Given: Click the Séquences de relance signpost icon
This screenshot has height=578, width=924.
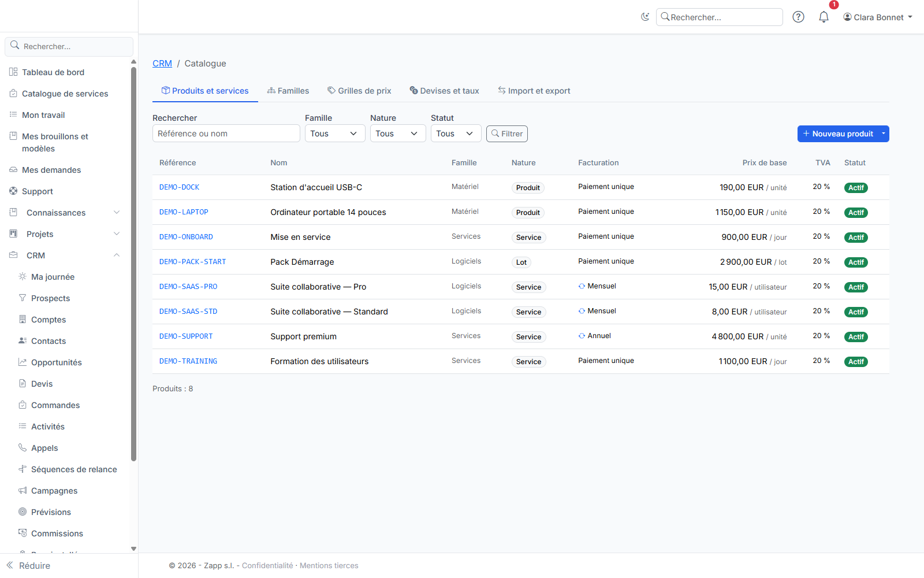Looking at the screenshot, I should coord(23,469).
